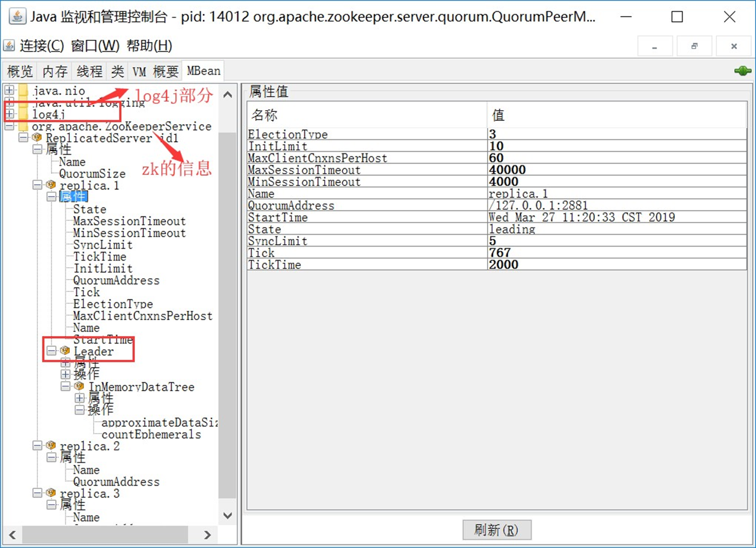This screenshot has height=548, width=756.
Task: Select SyncLimit in the tree
Action: (x=102, y=245)
